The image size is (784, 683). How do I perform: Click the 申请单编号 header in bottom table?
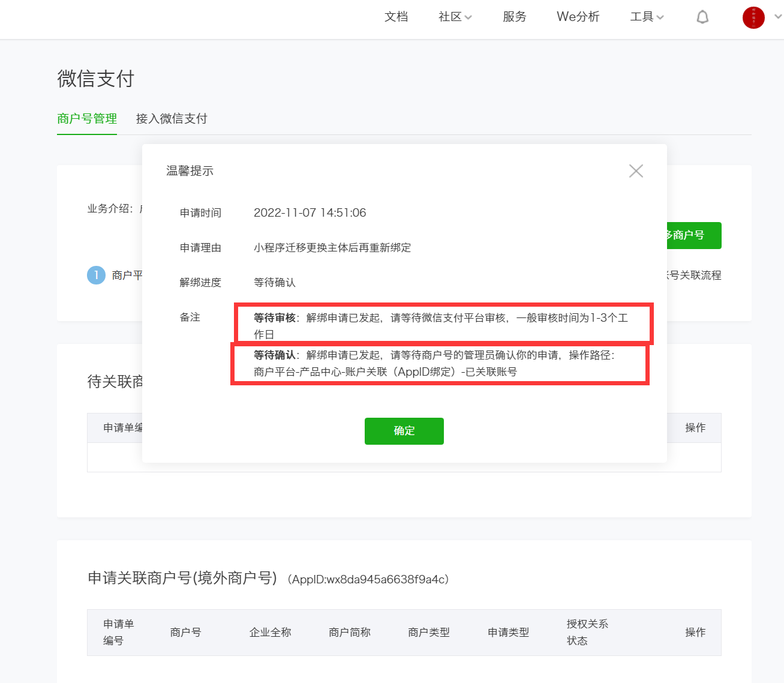(119, 633)
